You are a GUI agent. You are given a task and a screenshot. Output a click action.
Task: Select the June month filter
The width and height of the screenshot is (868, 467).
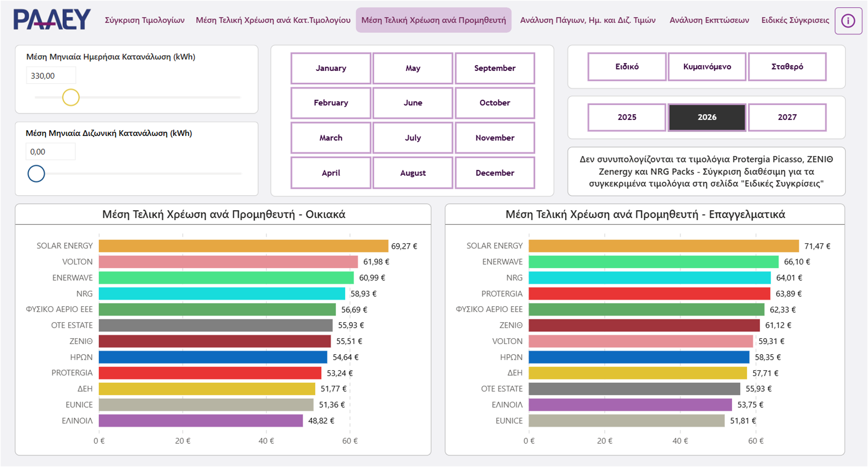click(413, 103)
